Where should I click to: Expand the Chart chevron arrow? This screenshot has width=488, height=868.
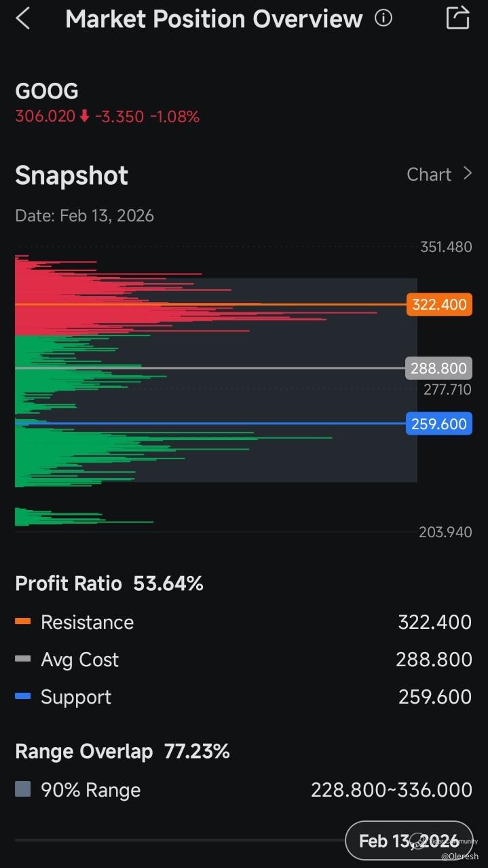tap(467, 174)
